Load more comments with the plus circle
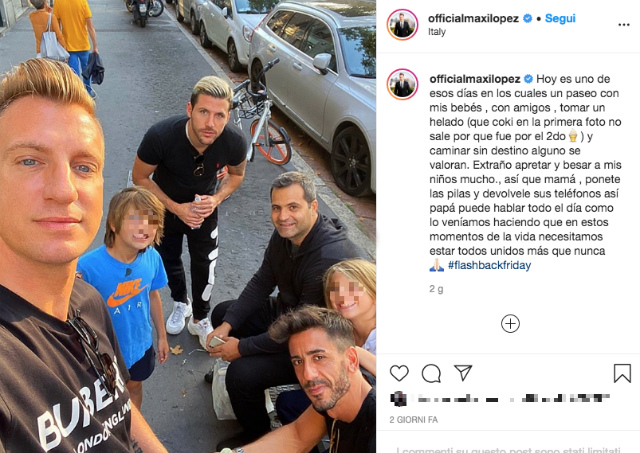Viewport: 640px width, 453px height. pos(510,324)
